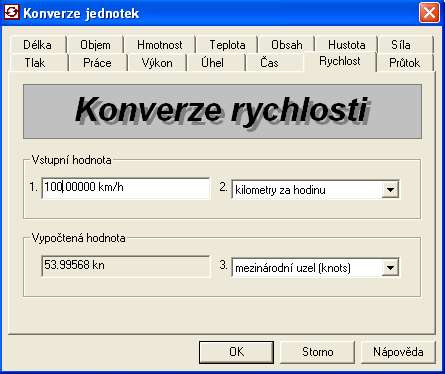Open the Obsah tab

coord(287,45)
